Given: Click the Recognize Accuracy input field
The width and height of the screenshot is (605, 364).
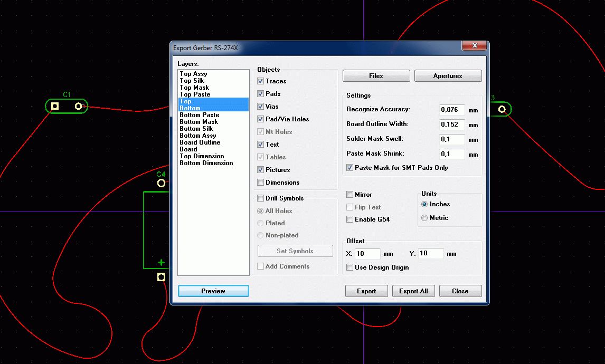Looking at the screenshot, I should point(452,110).
